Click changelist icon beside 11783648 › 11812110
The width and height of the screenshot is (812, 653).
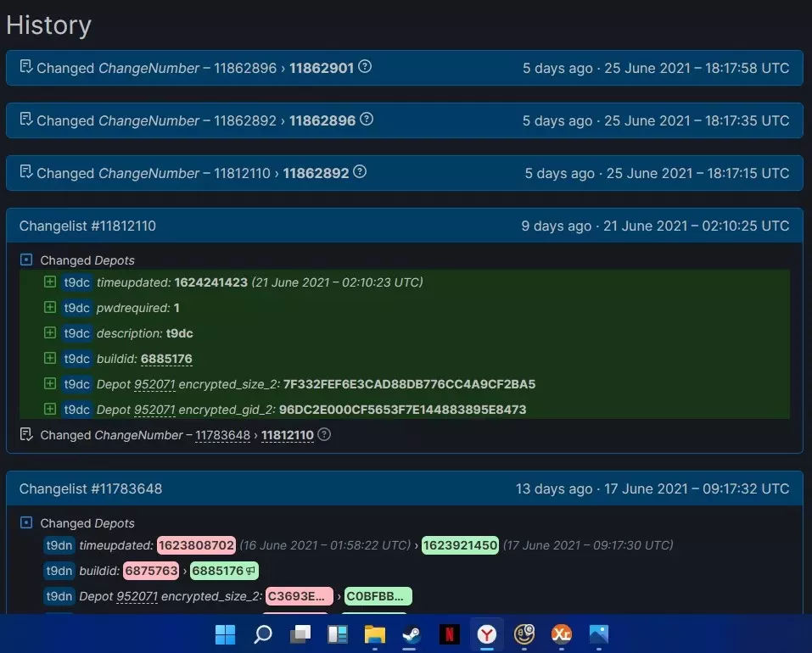(26, 435)
